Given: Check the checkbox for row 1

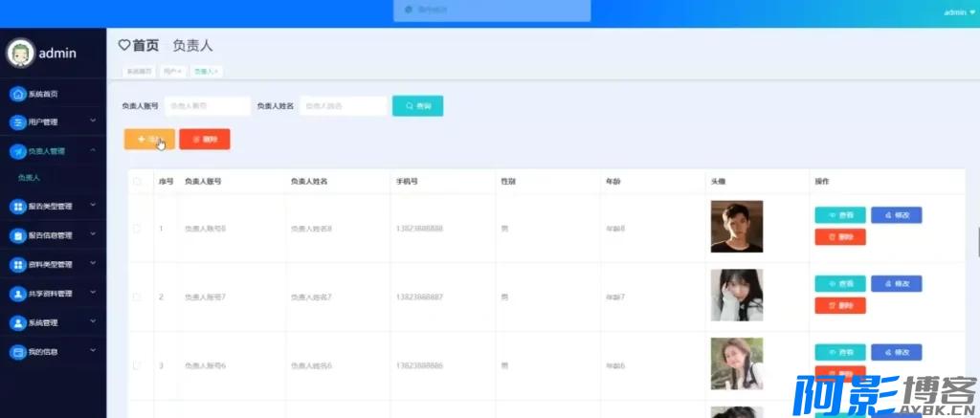Looking at the screenshot, I should click(137, 229).
